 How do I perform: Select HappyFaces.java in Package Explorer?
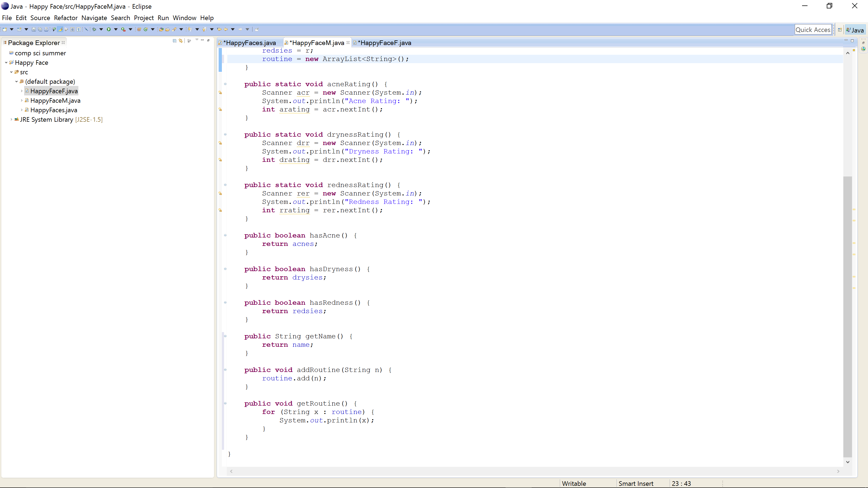[54, 110]
